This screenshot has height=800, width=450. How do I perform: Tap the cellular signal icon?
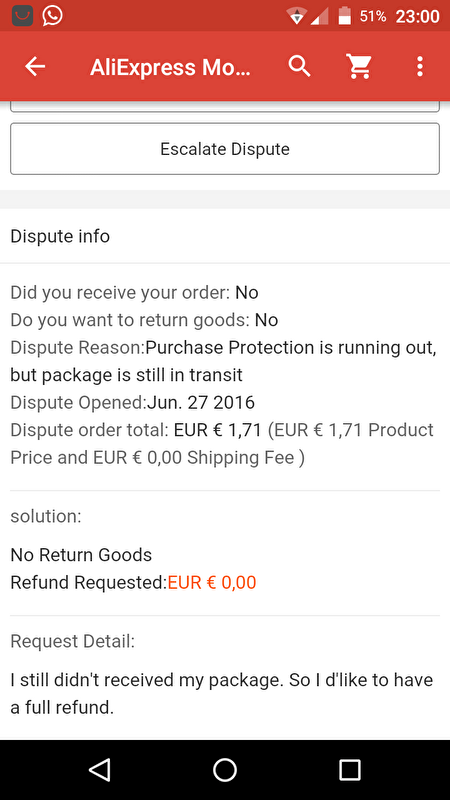coord(319,16)
